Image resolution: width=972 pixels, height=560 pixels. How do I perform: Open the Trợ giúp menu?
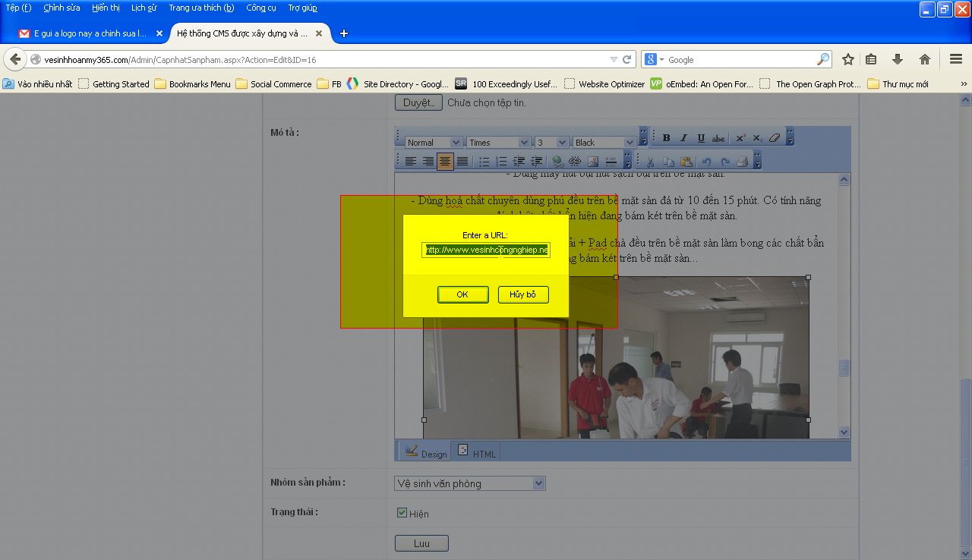(302, 8)
